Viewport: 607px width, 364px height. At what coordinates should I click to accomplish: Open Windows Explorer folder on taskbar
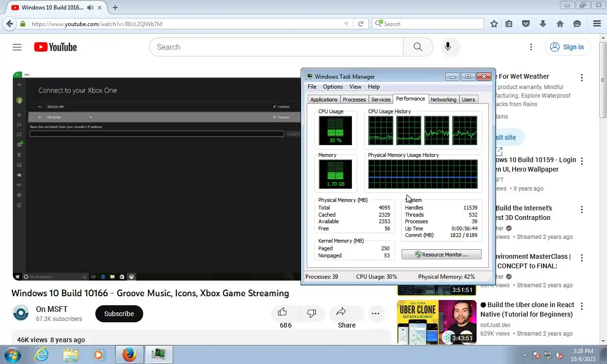pos(71,355)
